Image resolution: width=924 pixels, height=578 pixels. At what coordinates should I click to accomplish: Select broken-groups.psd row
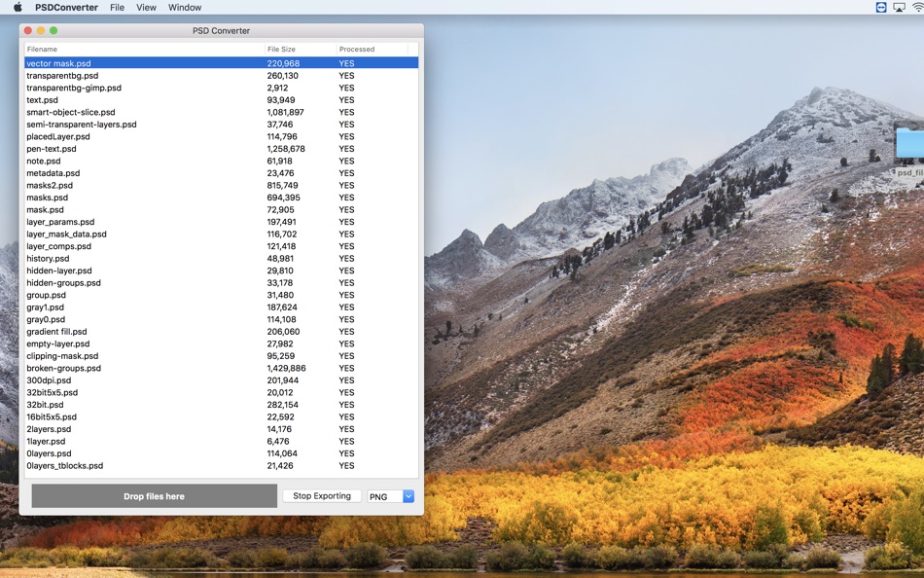[x=222, y=368]
